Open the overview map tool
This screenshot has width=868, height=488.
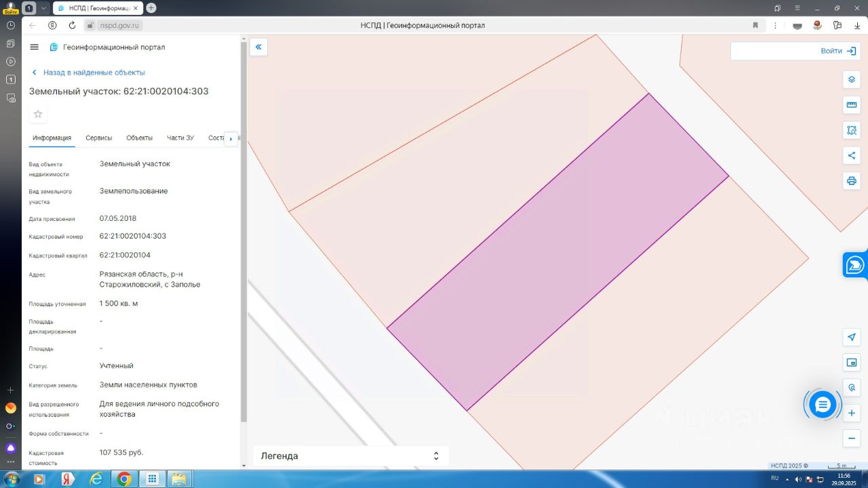tap(852, 363)
